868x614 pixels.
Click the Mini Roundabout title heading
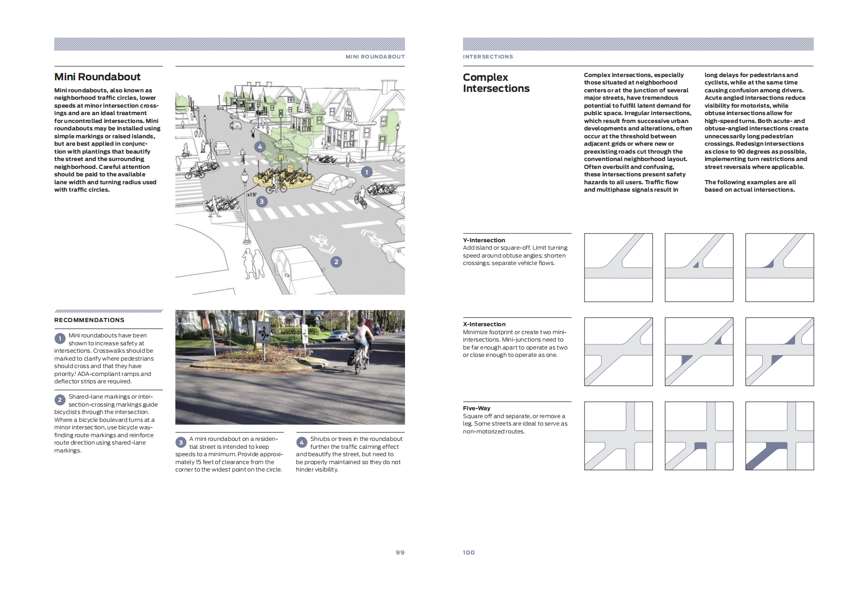coord(97,77)
